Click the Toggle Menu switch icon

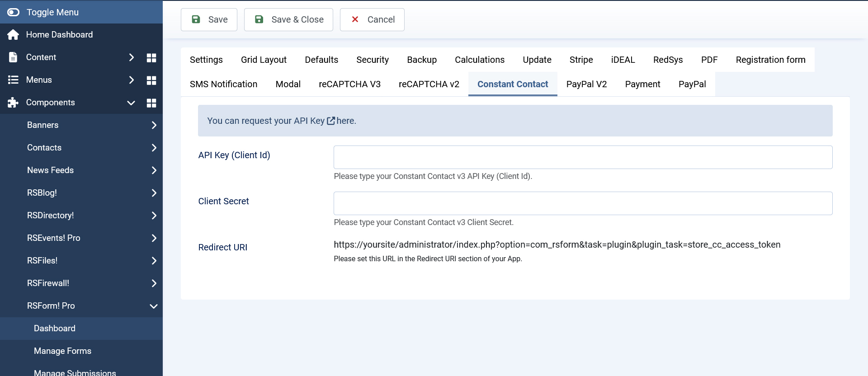[14, 12]
